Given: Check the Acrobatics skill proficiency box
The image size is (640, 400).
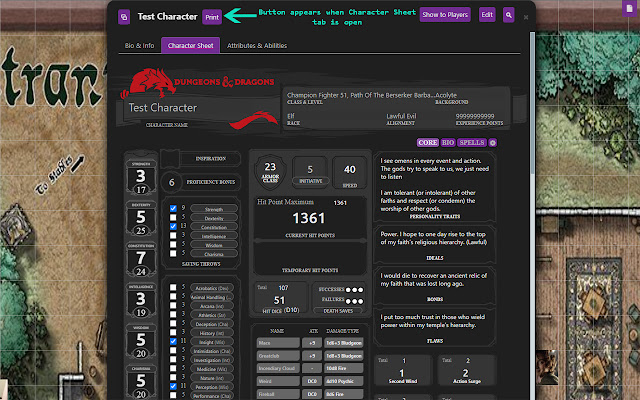Looking at the screenshot, I should (173, 287).
